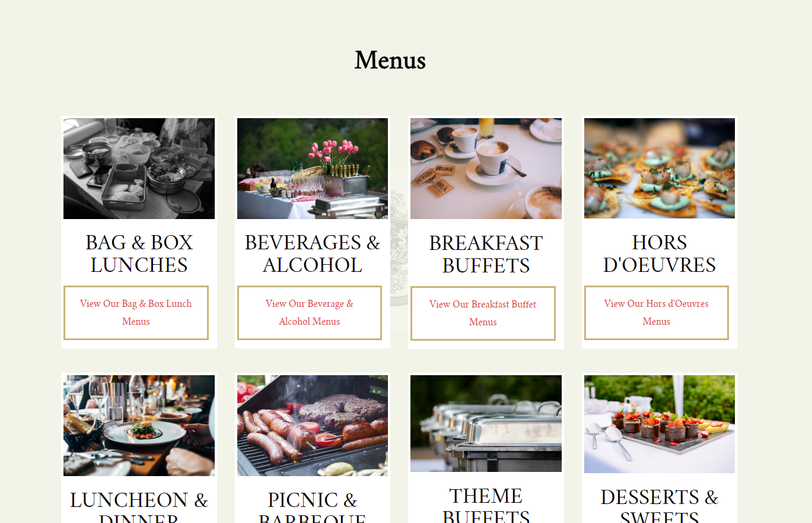The height and width of the screenshot is (523, 812).
Task: Open the hors d'oeuvres appetizers photo
Action: click(x=660, y=168)
